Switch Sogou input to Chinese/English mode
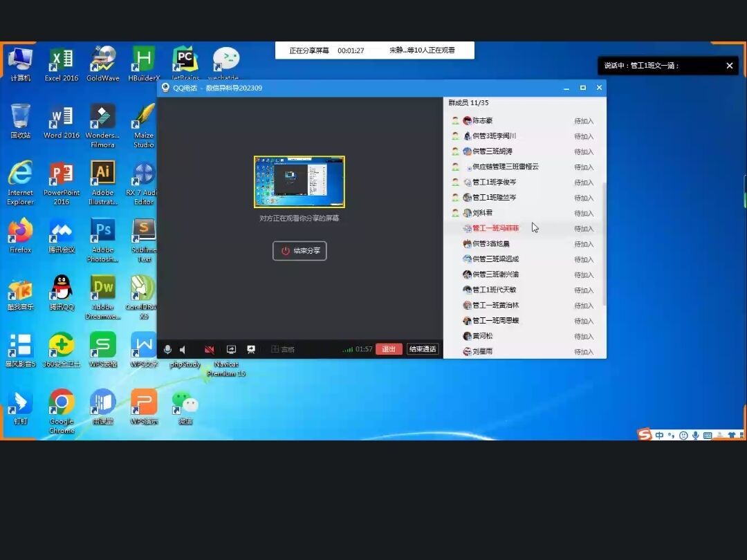The width and height of the screenshot is (747, 560). (659, 436)
